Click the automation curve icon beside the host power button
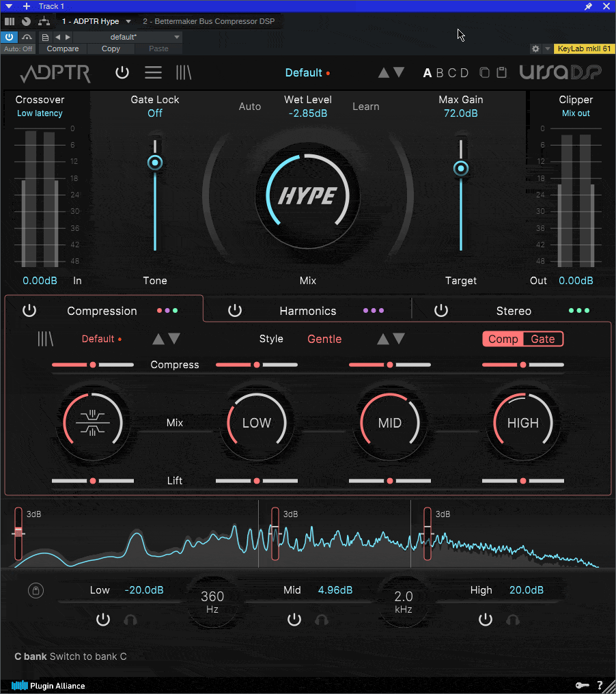 point(27,37)
